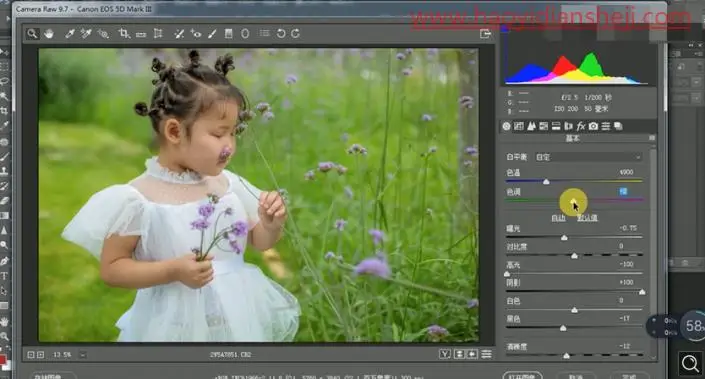Click the Default (默认值) tone link

(x=587, y=218)
